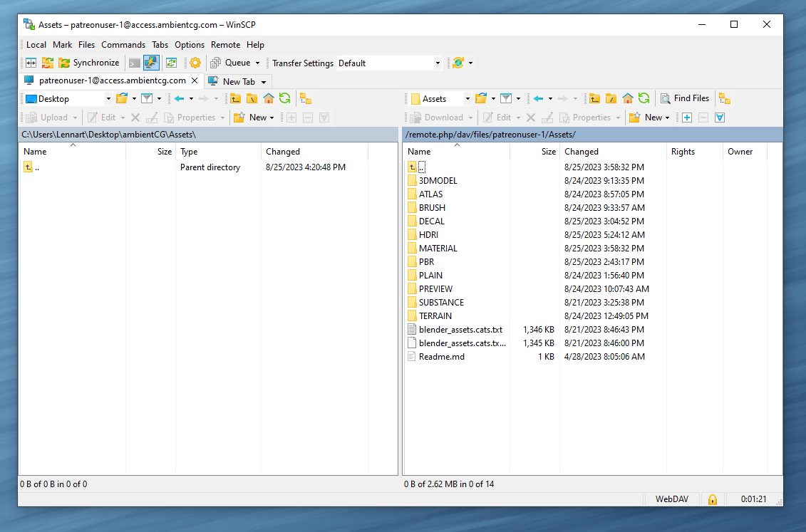This screenshot has height=532, width=806.
Task: Open the Remote menu
Action: (225, 45)
